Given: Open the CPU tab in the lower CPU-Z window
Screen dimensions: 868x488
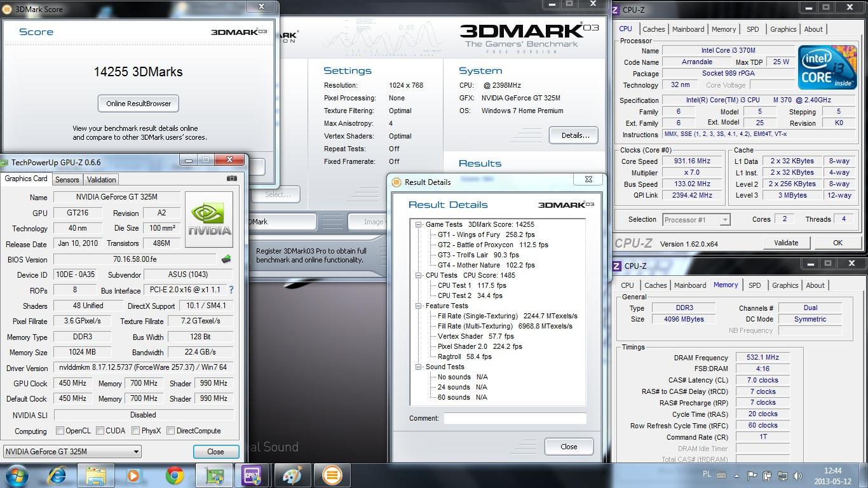Looking at the screenshot, I should [x=627, y=285].
